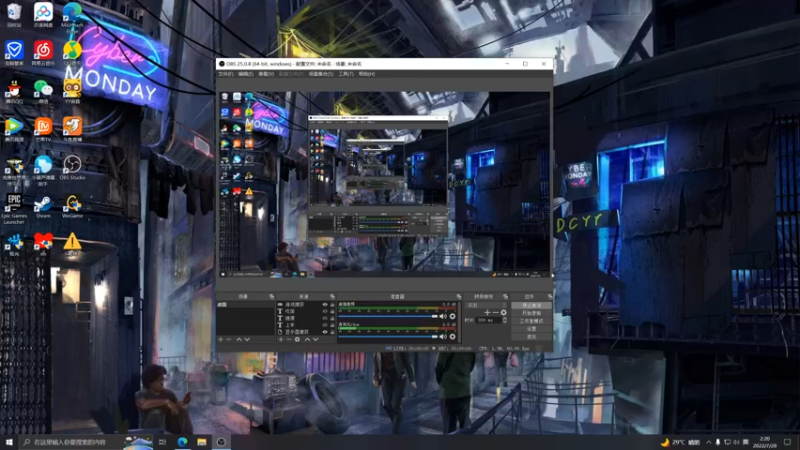Screen dimensions: 800x450
Task: Open 桌面音频 desktop audio gear settings
Action: (452, 316)
